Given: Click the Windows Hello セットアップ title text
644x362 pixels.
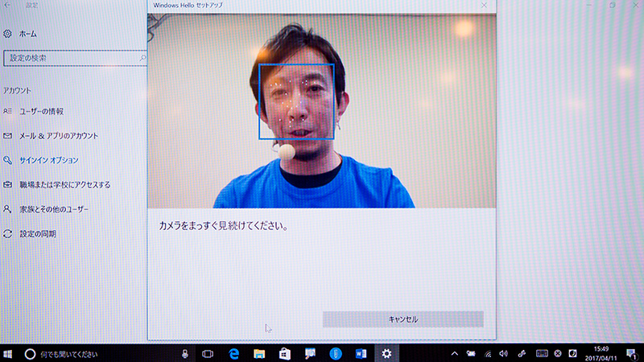Looking at the screenshot, I should point(188,6).
